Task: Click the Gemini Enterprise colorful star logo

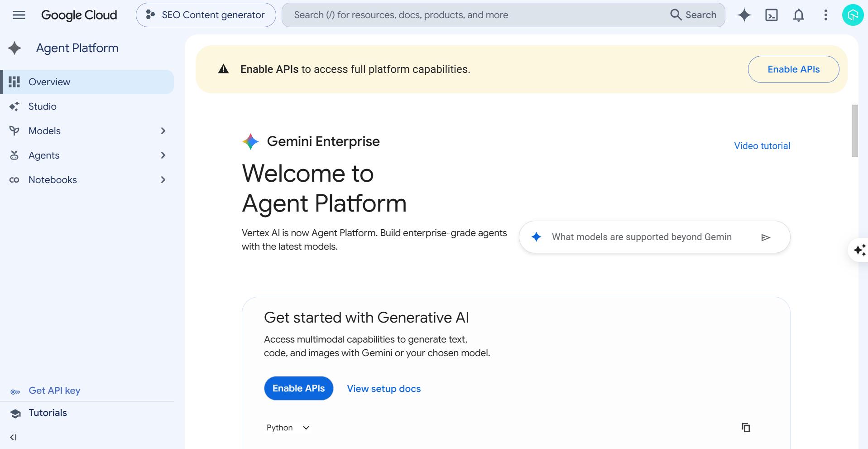Action: coord(250,141)
